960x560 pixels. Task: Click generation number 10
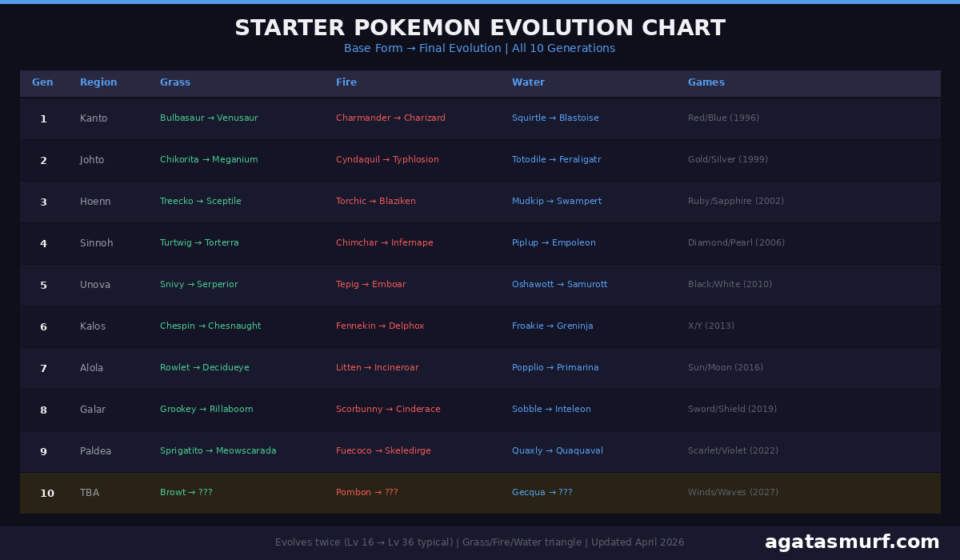(x=47, y=494)
